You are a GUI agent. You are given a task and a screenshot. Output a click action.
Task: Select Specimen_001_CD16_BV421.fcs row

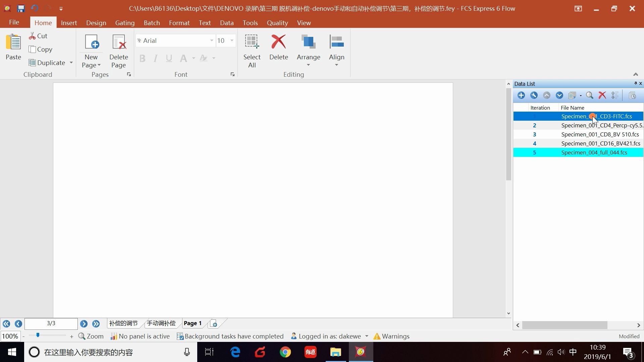point(578,143)
